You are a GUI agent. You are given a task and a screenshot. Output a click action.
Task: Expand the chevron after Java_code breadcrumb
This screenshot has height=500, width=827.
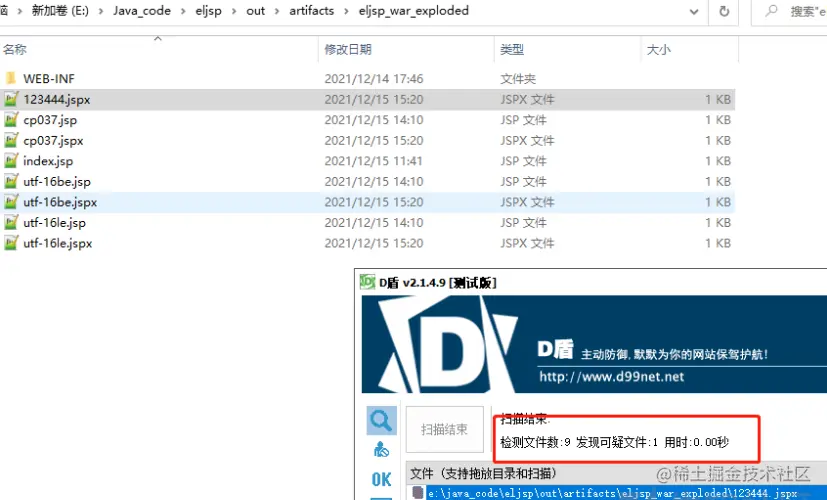[183, 11]
